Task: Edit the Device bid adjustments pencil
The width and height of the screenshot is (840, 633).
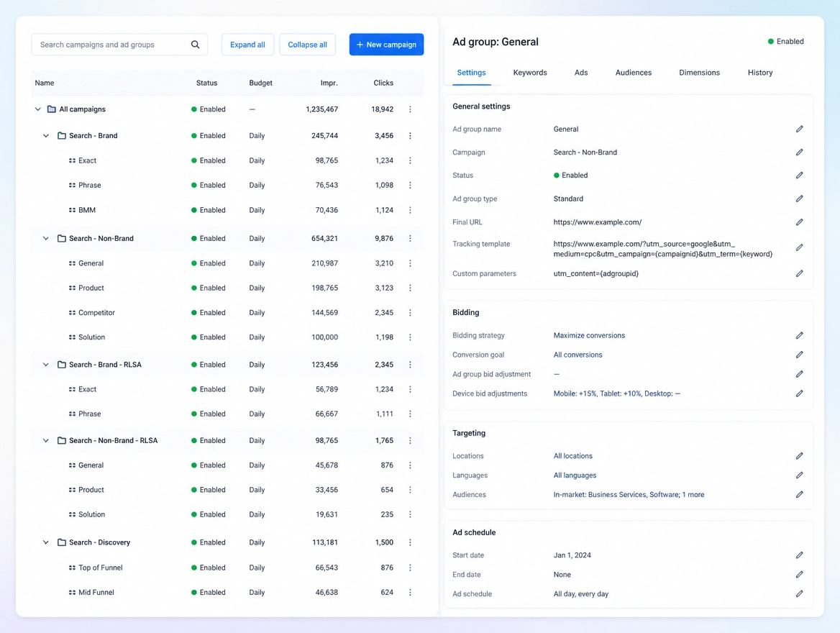Action: 799,393
